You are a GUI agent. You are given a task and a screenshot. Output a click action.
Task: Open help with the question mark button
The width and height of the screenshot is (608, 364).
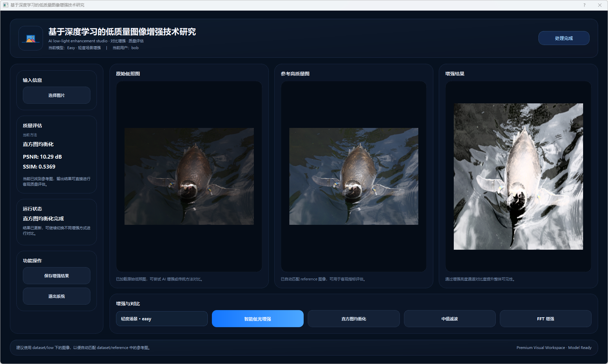584,5
